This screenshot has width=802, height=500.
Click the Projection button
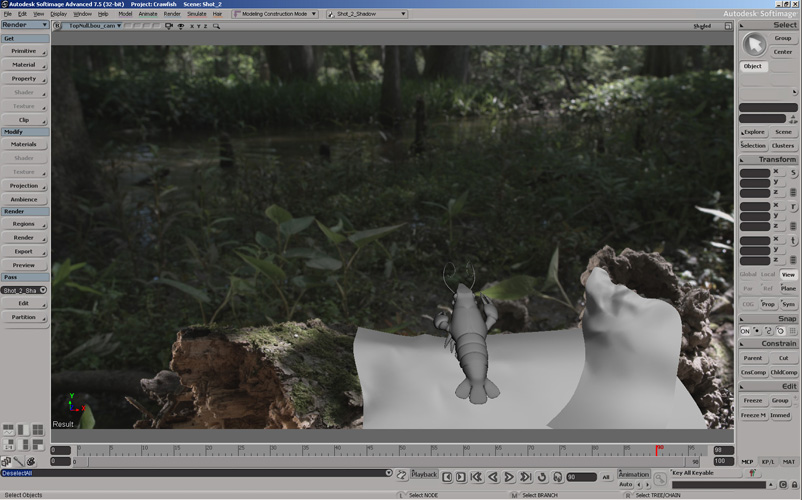(x=24, y=186)
